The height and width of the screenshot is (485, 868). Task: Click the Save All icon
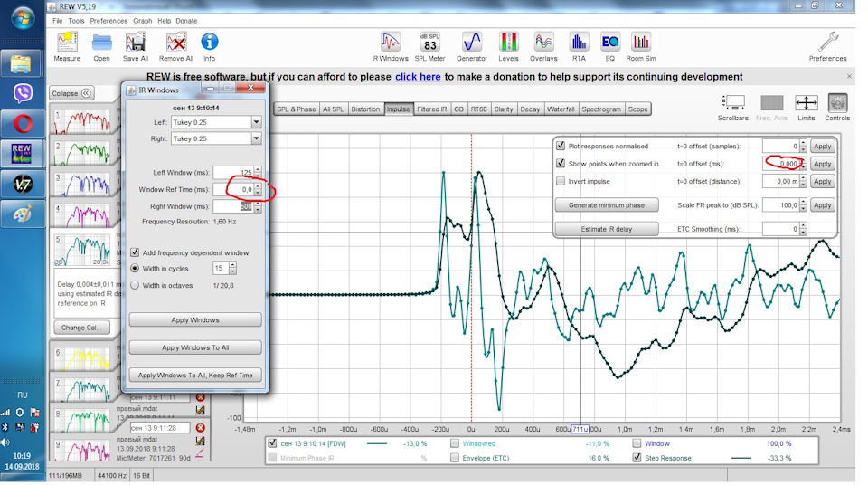coord(135,43)
